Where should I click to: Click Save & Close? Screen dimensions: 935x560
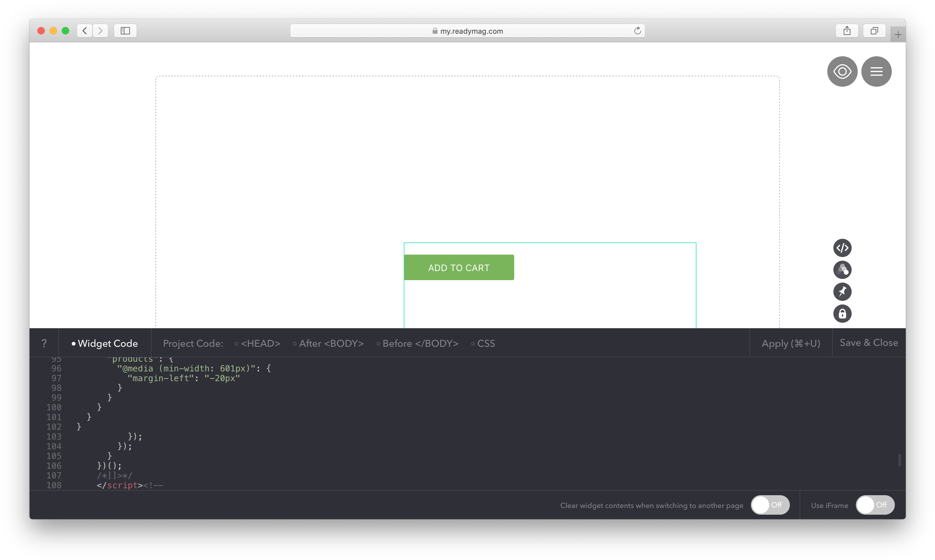[x=869, y=343]
